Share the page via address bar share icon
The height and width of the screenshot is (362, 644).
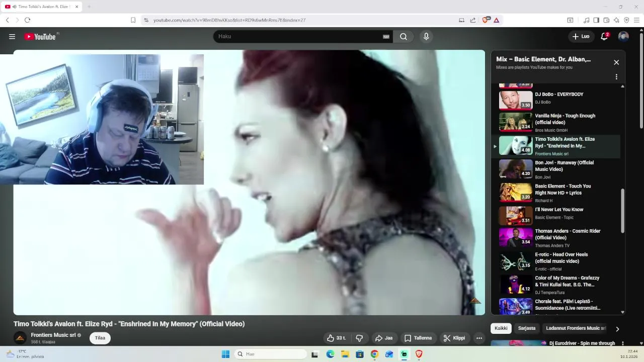pyautogui.click(x=473, y=20)
